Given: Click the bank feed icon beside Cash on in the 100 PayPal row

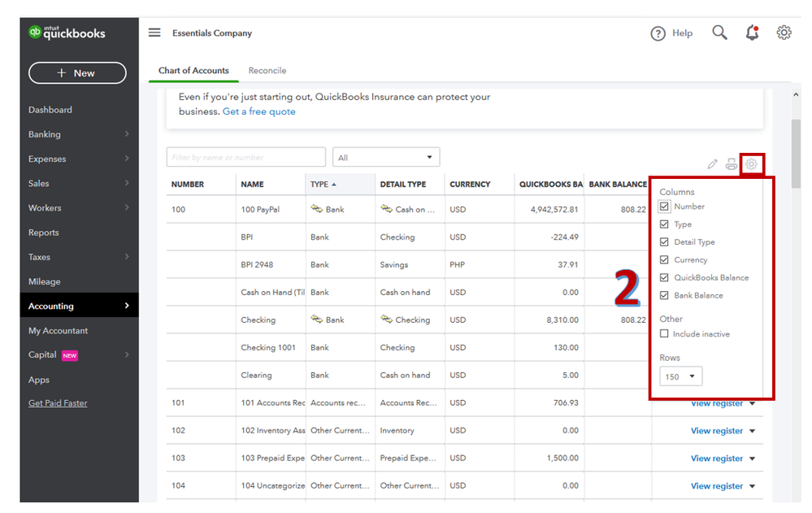Looking at the screenshot, I should coord(386,209).
